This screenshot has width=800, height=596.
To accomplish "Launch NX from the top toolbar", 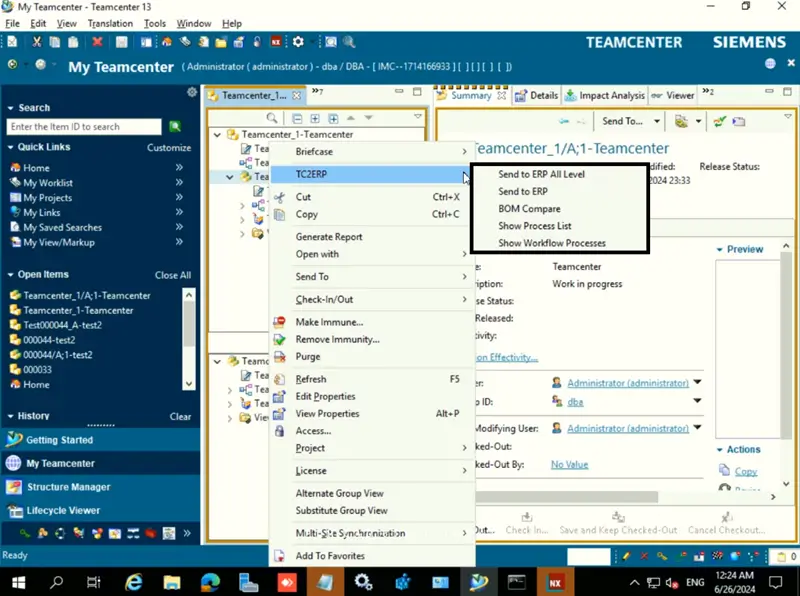I will pyautogui.click(x=277, y=42).
